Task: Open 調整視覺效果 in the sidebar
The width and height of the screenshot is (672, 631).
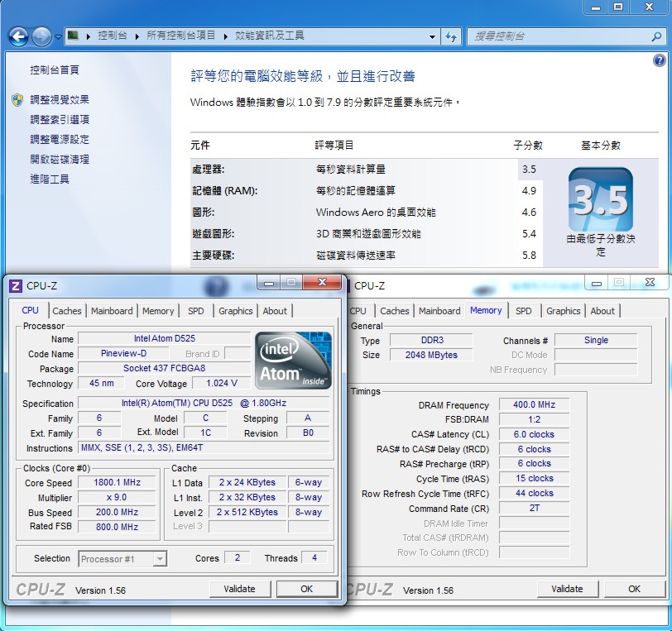Action: (x=60, y=100)
